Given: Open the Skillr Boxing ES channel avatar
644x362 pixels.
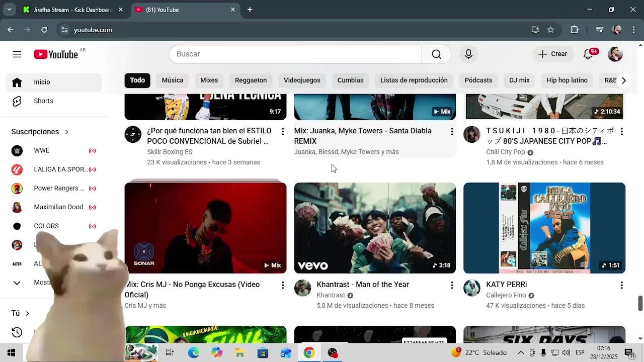Looking at the screenshot, I should coord(133,134).
